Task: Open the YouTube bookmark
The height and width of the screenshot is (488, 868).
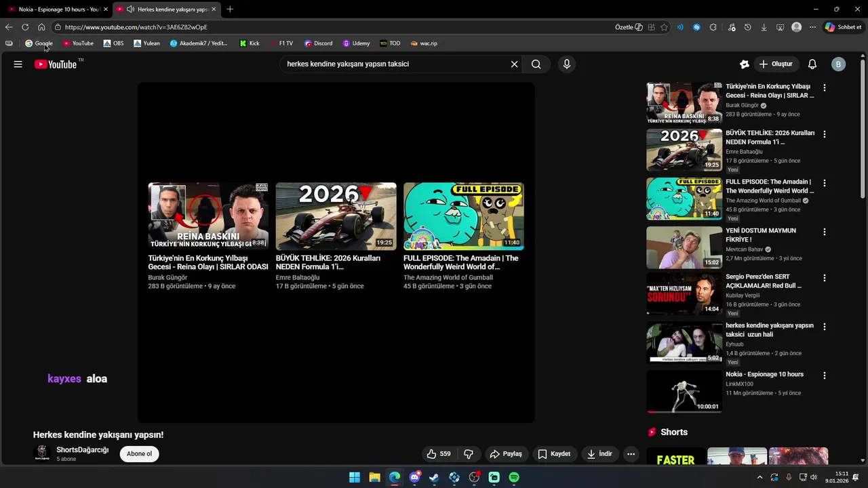Action: [x=78, y=43]
